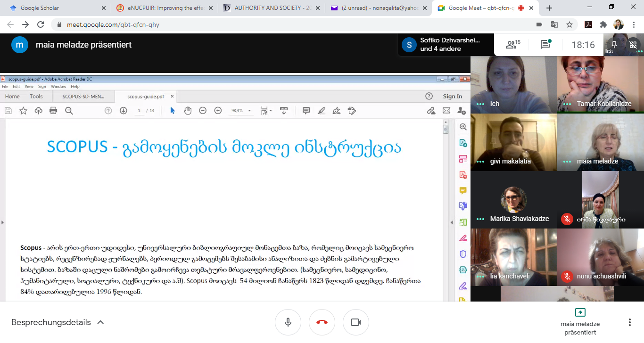Reload the Meet page
Viewport: 644px width, 343px height.
(41, 24)
